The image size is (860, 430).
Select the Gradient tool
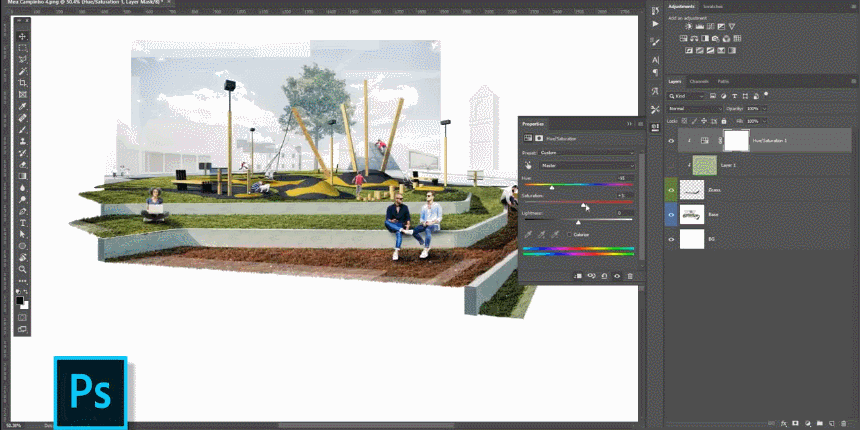pos(22,176)
